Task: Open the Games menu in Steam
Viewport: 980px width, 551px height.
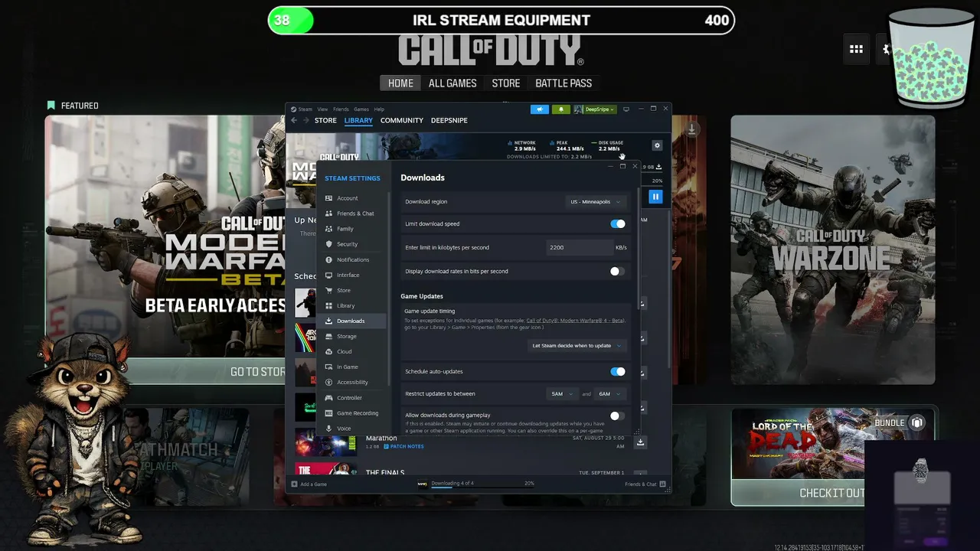Action: pyautogui.click(x=361, y=109)
